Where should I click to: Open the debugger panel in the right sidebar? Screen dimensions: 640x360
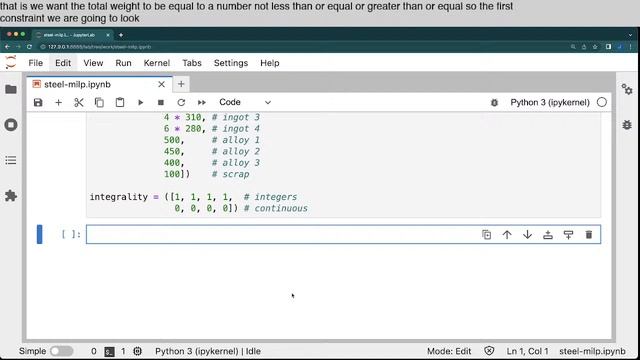pyautogui.click(x=627, y=124)
